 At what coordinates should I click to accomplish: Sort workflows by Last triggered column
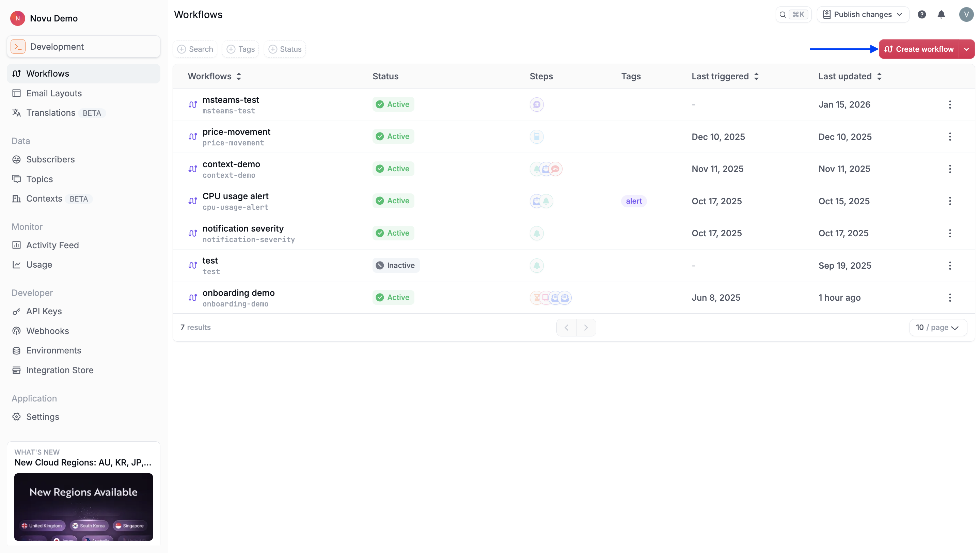tap(725, 76)
